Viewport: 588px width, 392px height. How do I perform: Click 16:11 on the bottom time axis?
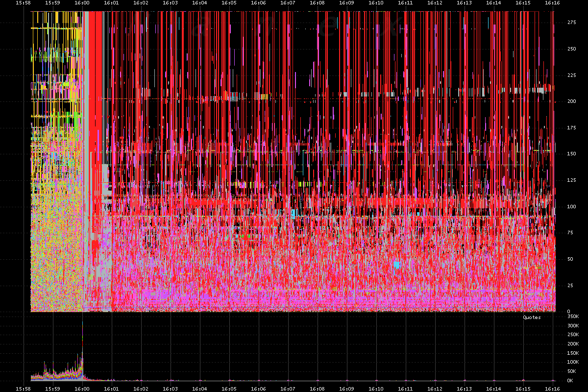tap(405, 389)
